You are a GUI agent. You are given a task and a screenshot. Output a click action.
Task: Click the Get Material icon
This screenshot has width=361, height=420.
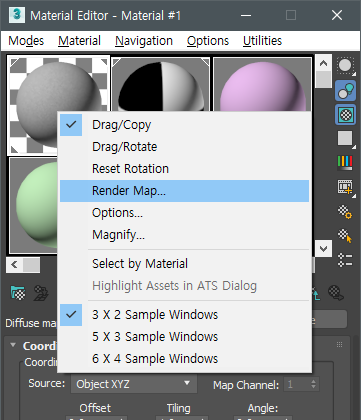click(x=18, y=293)
